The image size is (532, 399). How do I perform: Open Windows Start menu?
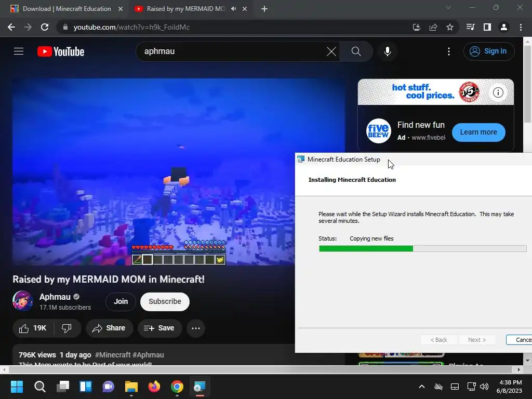(17, 387)
